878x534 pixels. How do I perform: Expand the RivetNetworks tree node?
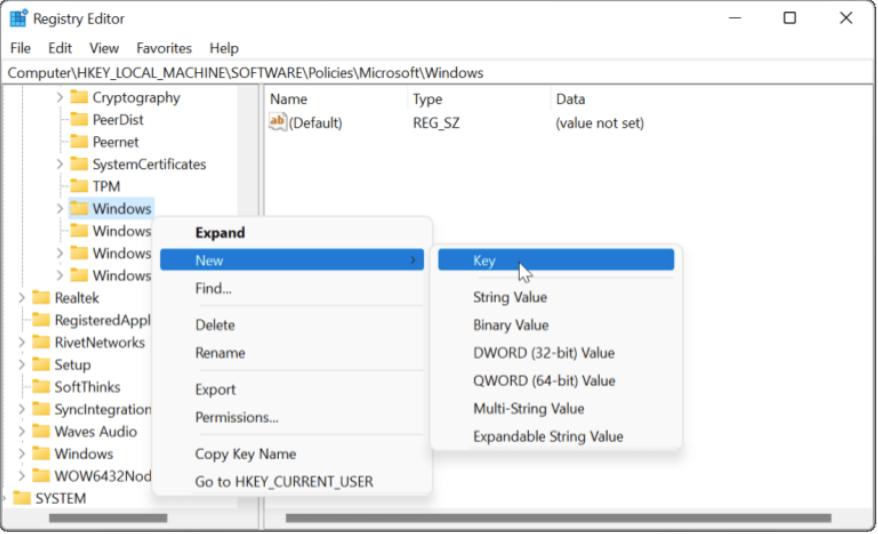coord(22,342)
